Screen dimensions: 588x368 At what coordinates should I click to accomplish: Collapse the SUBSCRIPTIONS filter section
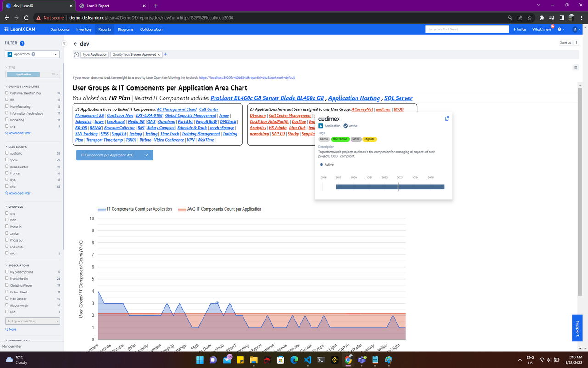(17, 265)
